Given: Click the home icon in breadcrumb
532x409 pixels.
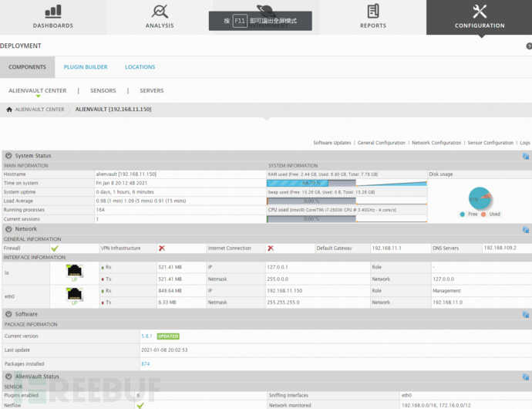Looking at the screenshot, I should pos(9,110).
